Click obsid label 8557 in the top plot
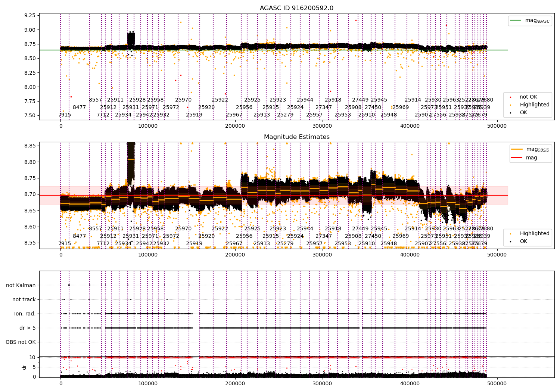560x392 pixels. pyautogui.click(x=96, y=100)
